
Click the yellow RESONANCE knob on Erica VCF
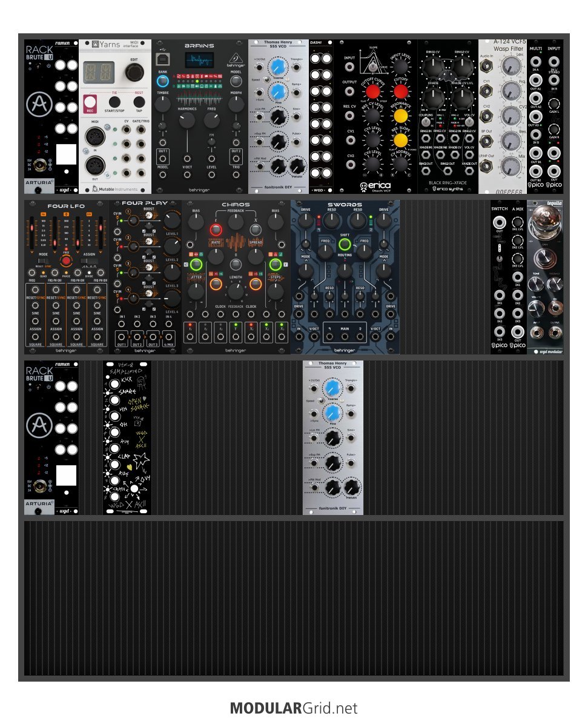point(401,116)
